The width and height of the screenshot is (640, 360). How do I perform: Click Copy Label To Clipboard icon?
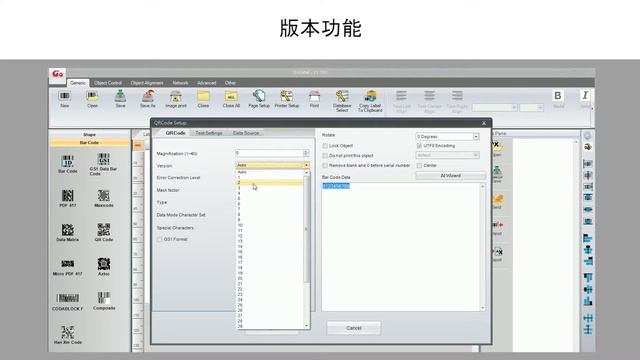[370, 101]
